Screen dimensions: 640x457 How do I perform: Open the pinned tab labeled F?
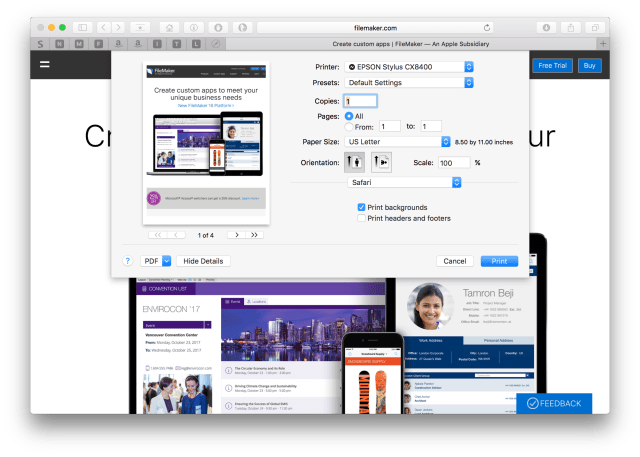point(99,44)
